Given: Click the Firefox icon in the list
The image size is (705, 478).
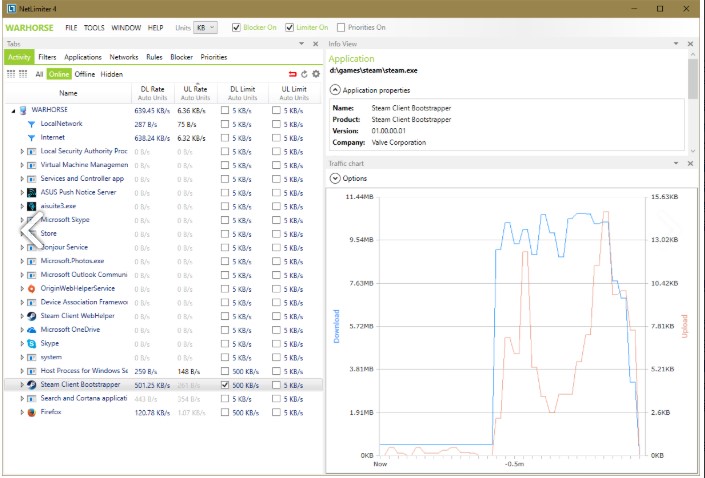Looking at the screenshot, I should click(x=31, y=412).
